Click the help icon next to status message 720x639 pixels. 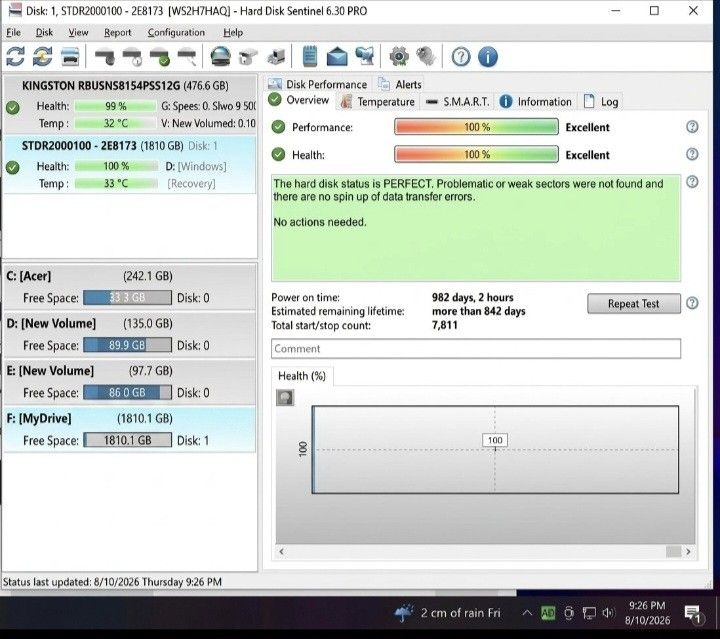coord(692,182)
